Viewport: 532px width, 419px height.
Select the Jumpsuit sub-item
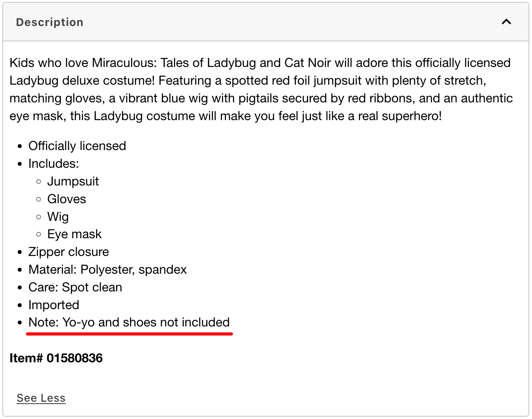click(x=73, y=181)
